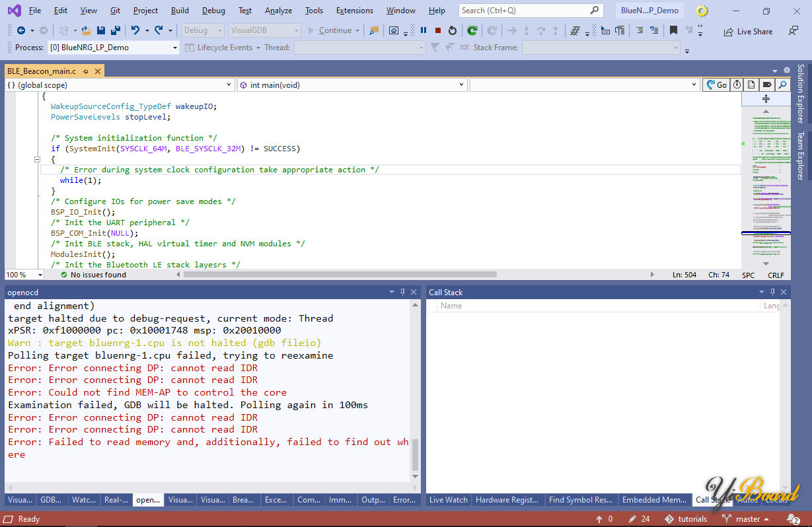
Task: Toggle auto-hide pin on openocd panel
Action: click(x=402, y=292)
